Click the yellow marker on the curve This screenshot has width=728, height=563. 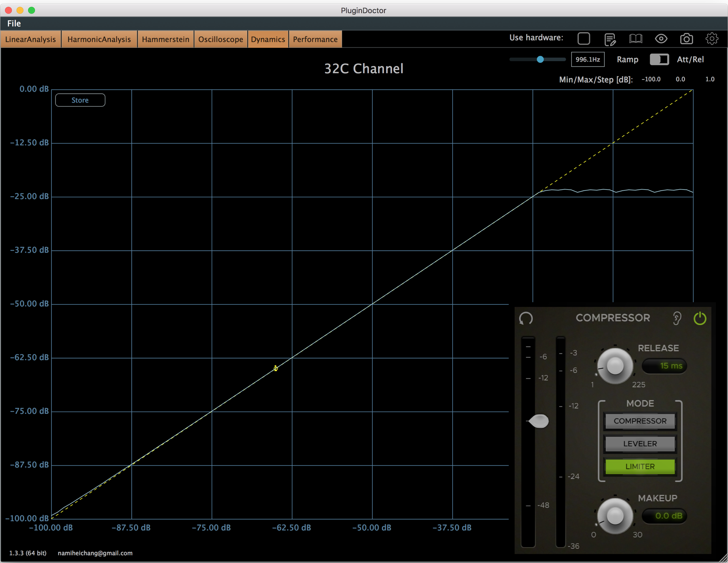click(x=276, y=368)
